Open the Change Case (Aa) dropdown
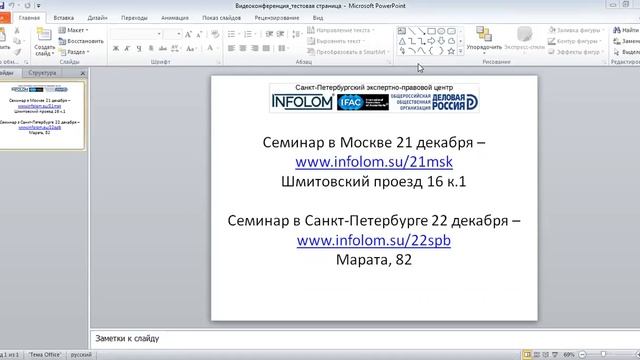This screenshot has height=360, width=640. [x=191, y=49]
